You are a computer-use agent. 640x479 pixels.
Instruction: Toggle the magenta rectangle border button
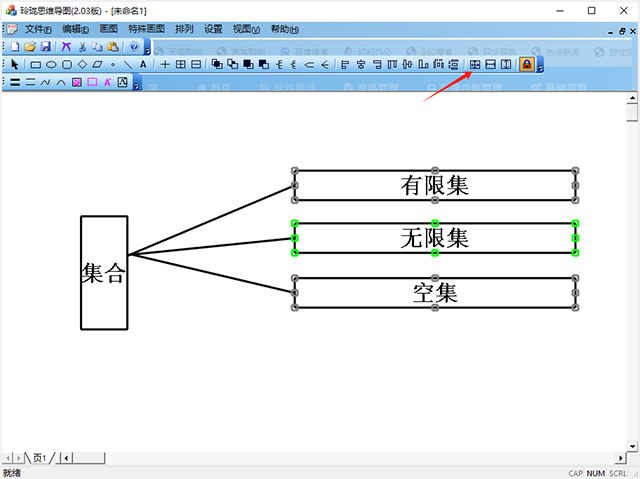92,82
